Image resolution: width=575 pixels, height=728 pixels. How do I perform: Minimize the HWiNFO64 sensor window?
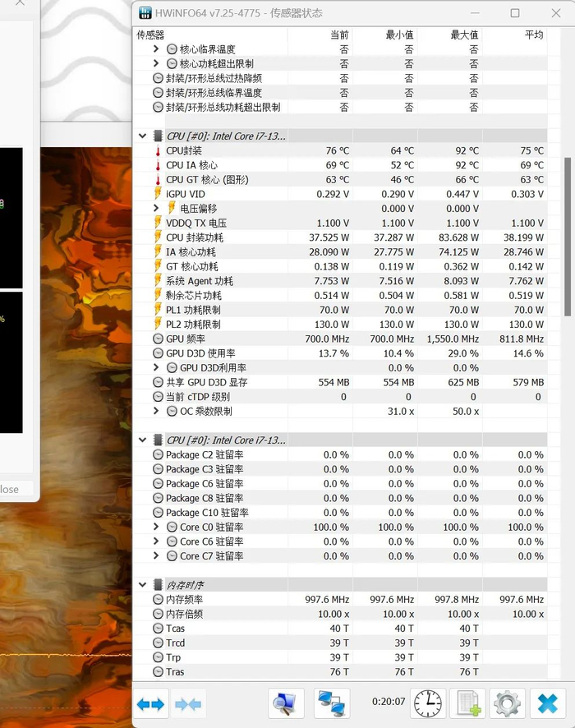tap(475, 13)
